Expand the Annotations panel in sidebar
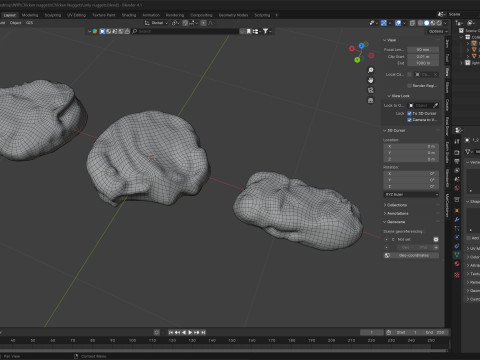Image resolution: width=480 pixels, height=360 pixels. point(396,213)
